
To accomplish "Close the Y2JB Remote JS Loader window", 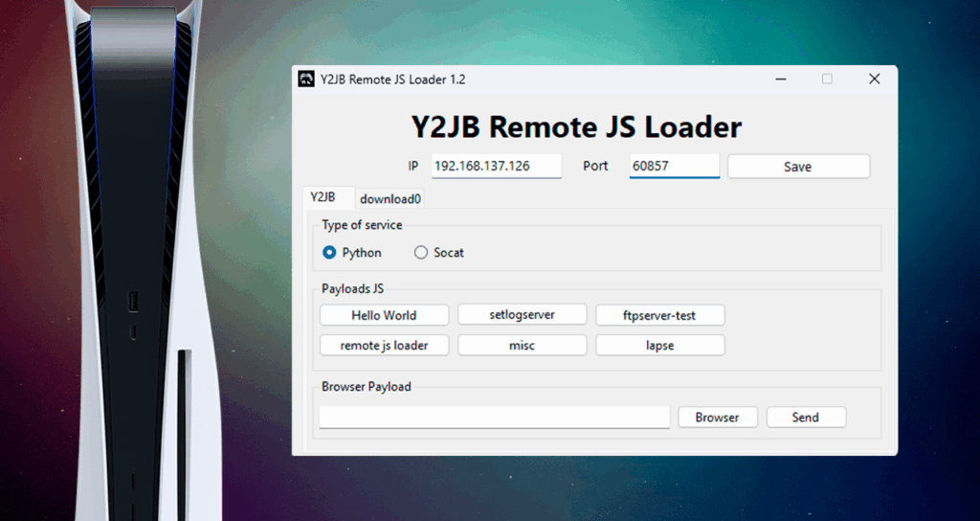I will click(x=874, y=79).
